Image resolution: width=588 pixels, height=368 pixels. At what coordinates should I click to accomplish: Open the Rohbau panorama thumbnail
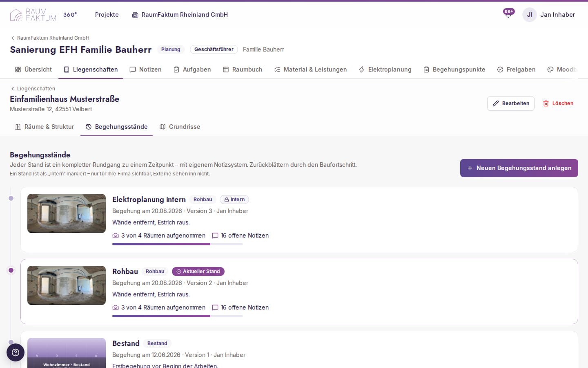pyautogui.click(x=67, y=285)
